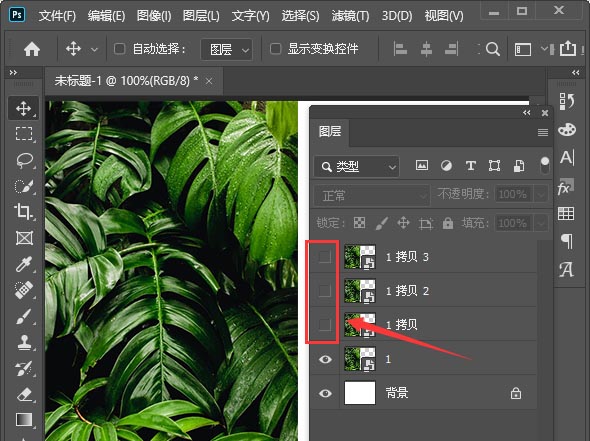This screenshot has height=441, width=590.
Task: Hide the 背景 layer eye icon
Action: click(325, 394)
